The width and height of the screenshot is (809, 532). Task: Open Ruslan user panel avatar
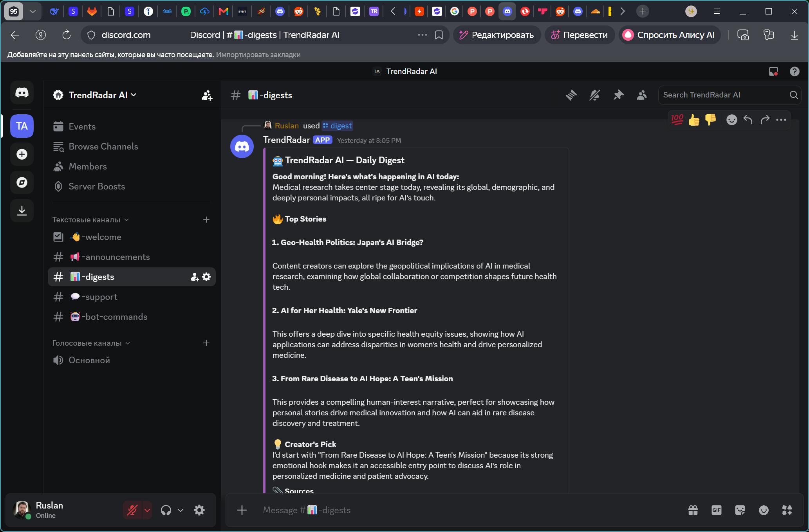[22, 510]
